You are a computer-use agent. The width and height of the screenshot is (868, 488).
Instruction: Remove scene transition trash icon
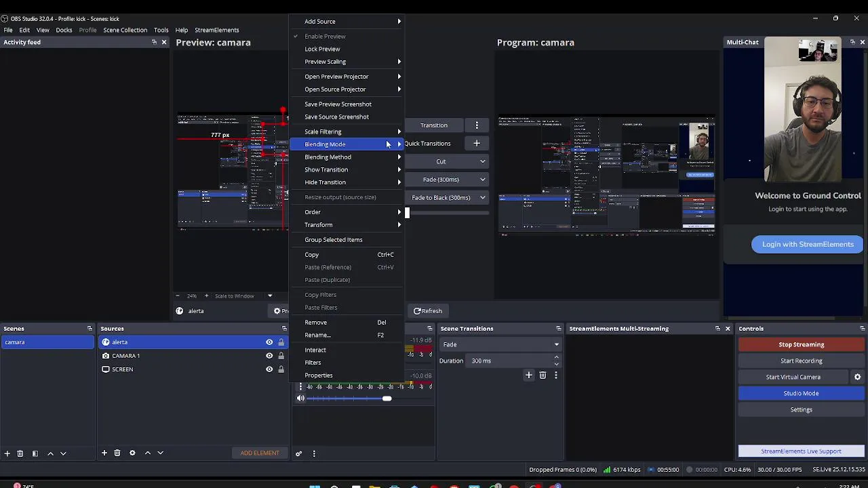click(542, 375)
